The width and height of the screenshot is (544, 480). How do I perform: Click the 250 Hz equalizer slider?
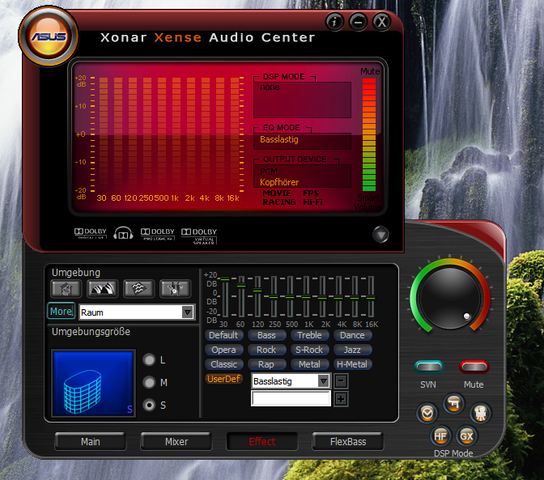point(274,297)
